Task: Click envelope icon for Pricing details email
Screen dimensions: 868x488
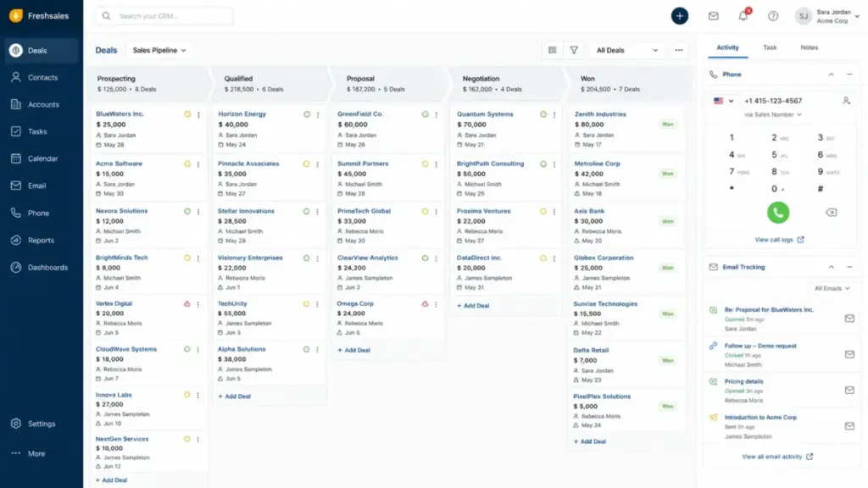Action: click(849, 390)
